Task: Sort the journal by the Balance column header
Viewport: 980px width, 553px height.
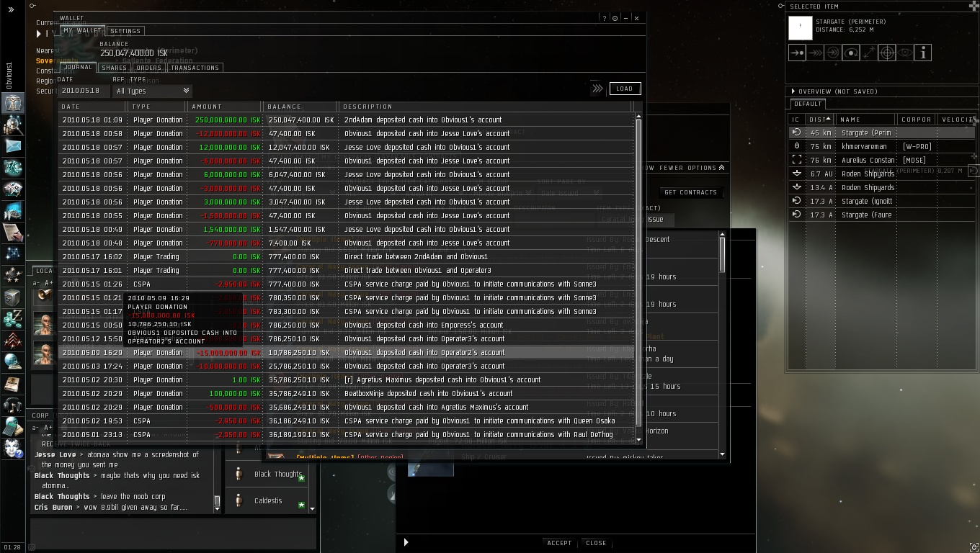Action: click(300, 107)
